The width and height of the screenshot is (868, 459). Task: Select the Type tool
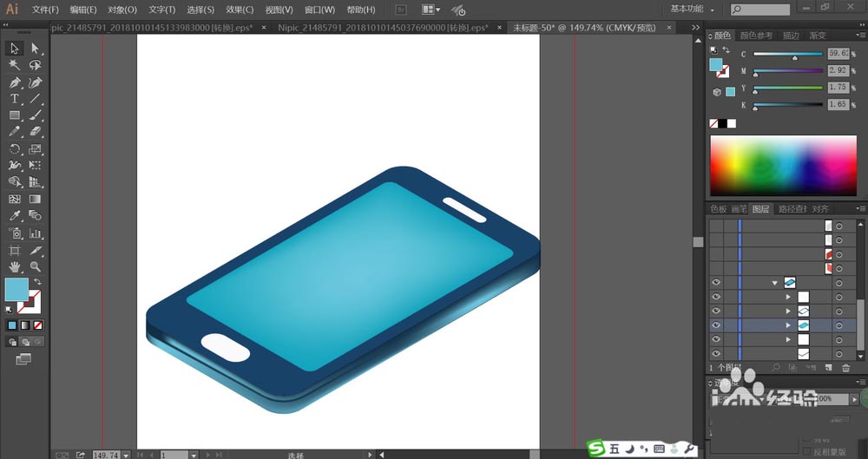click(x=15, y=99)
